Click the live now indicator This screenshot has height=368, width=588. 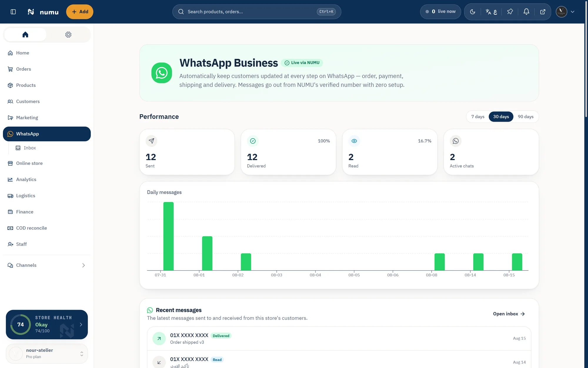coord(440,12)
